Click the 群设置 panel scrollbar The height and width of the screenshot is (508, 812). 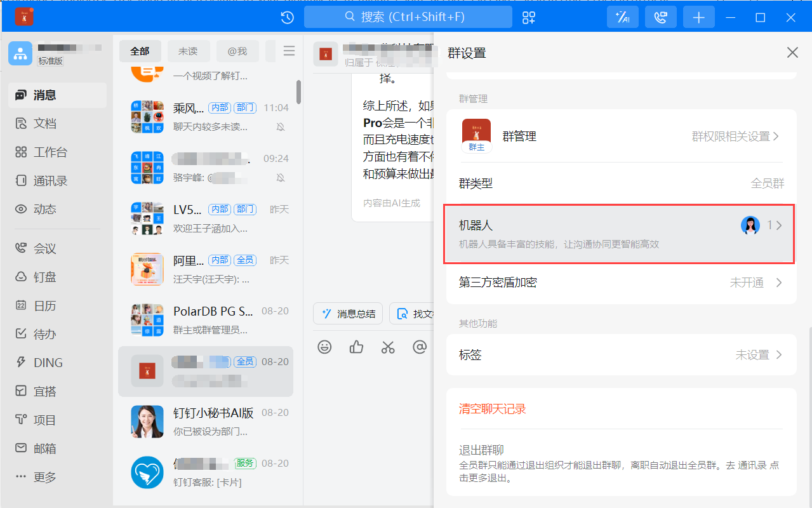point(809,416)
